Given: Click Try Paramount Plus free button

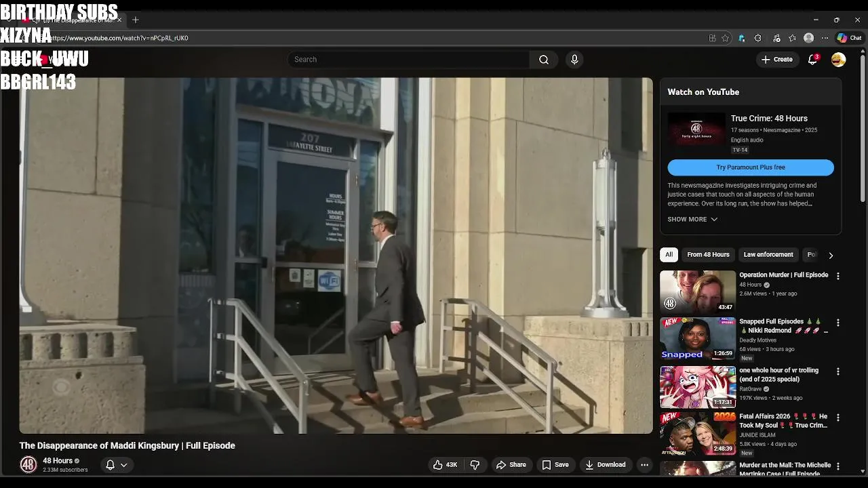Looking at the screenshot, I should coord(751,167).
